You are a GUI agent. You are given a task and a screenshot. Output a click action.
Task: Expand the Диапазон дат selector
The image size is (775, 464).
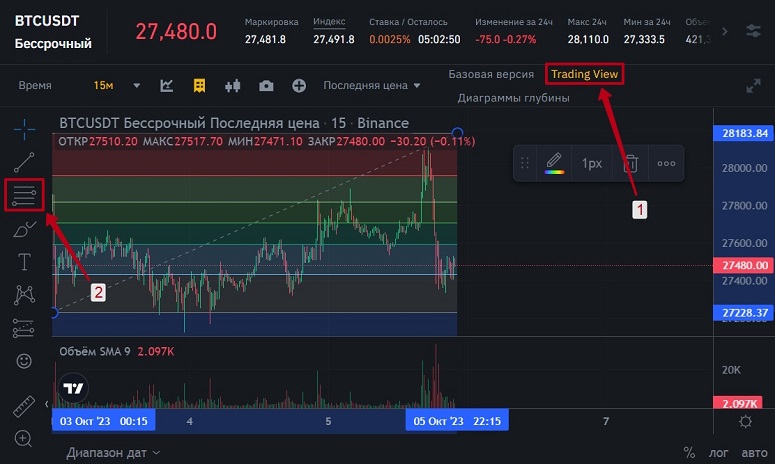(x=113, y=453)
